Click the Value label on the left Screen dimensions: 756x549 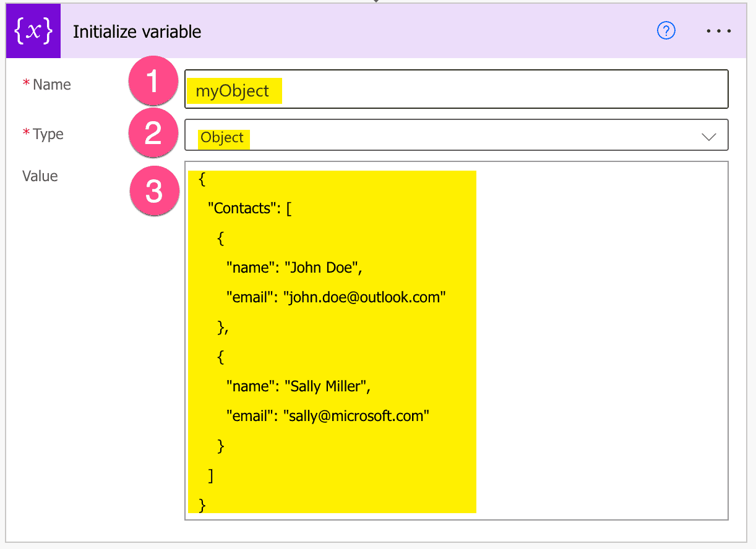pyautogui.click(x=40, y=176)
